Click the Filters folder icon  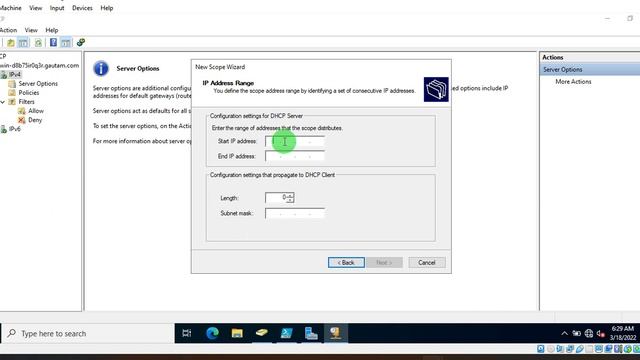click(12, 102)
